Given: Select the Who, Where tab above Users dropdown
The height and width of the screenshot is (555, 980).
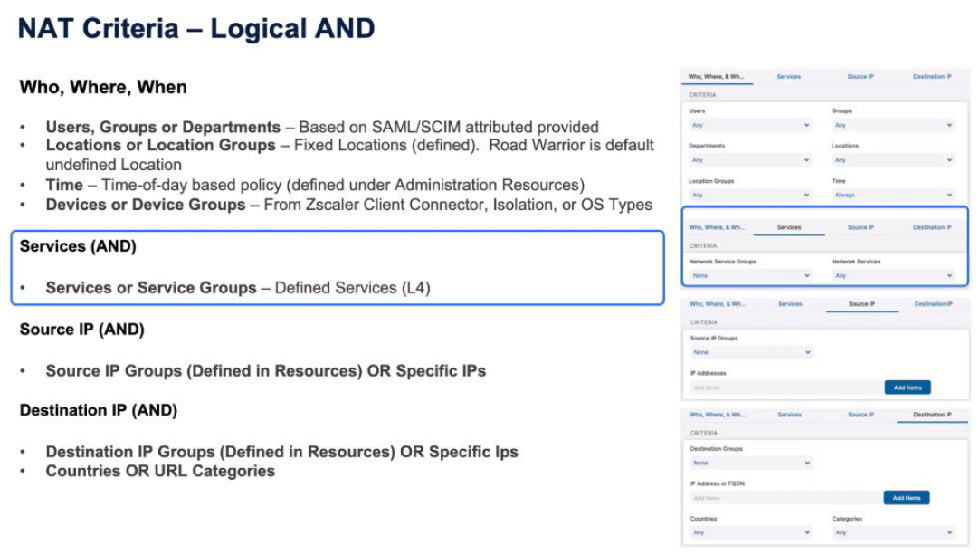Looking at the screenshot, I should tap(717, 77).
